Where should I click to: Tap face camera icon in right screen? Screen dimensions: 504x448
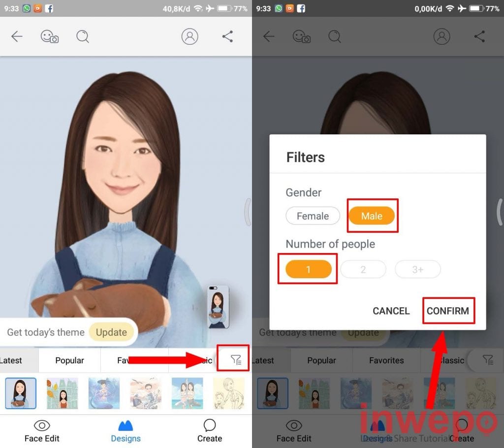(302, 36)
